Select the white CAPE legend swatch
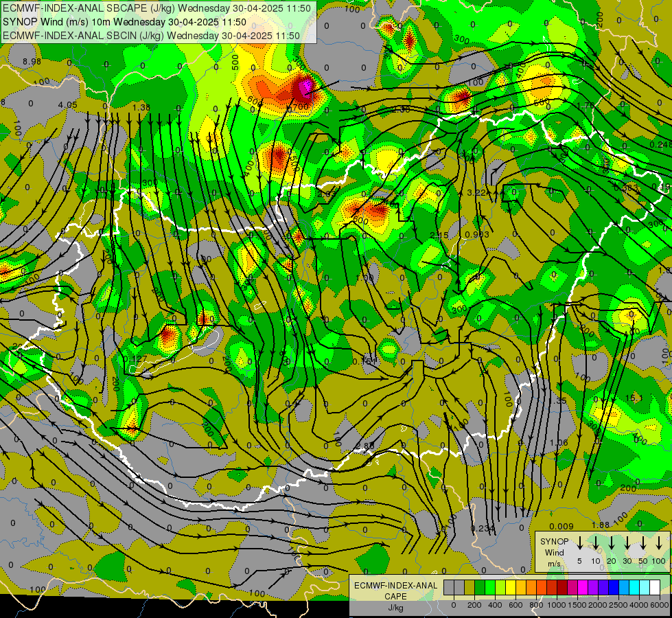Viewport: 672px width, 618px height. (x=656, y=588)
